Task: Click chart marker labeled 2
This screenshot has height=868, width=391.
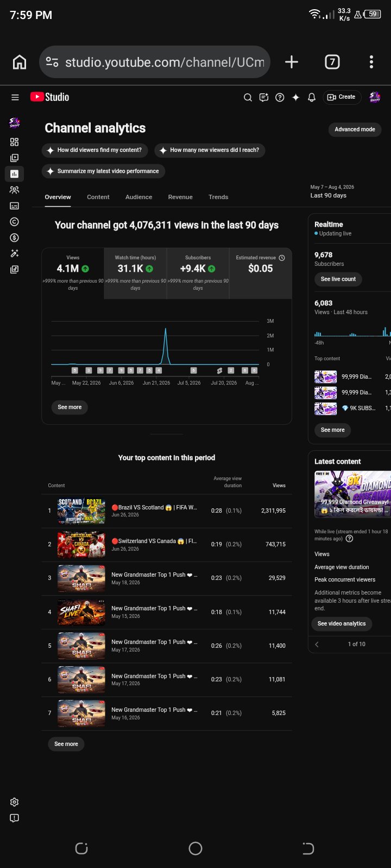Action: 231,371
